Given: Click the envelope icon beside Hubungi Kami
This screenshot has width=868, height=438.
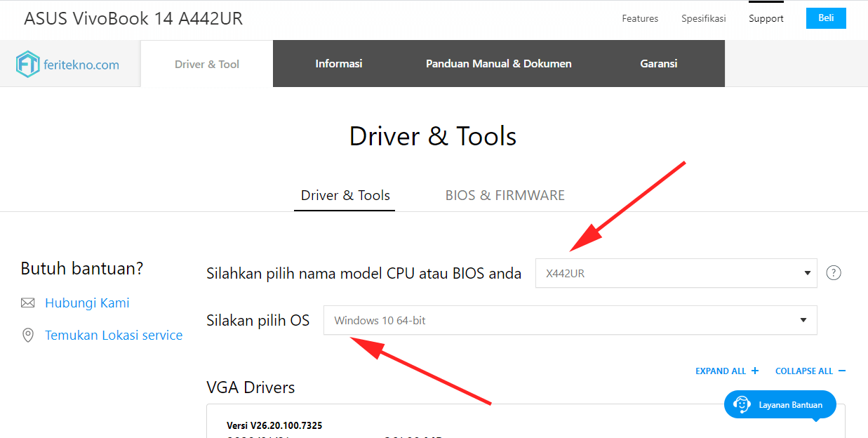Looking at the screenshot, I should click(x=28, y=303).
